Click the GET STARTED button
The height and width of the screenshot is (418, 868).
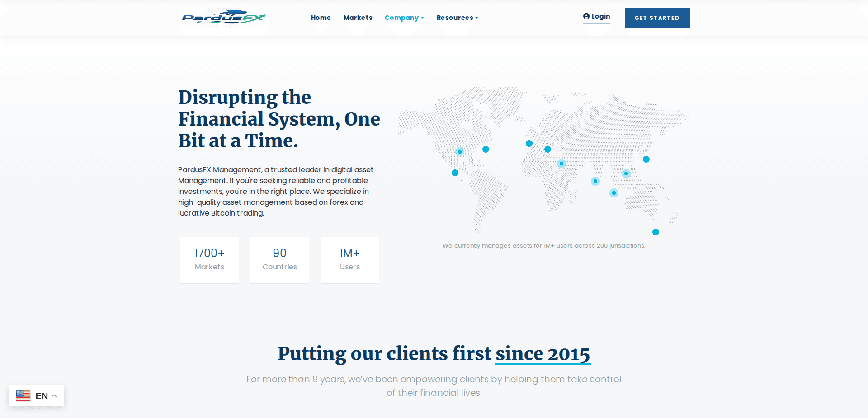[657, 18]
